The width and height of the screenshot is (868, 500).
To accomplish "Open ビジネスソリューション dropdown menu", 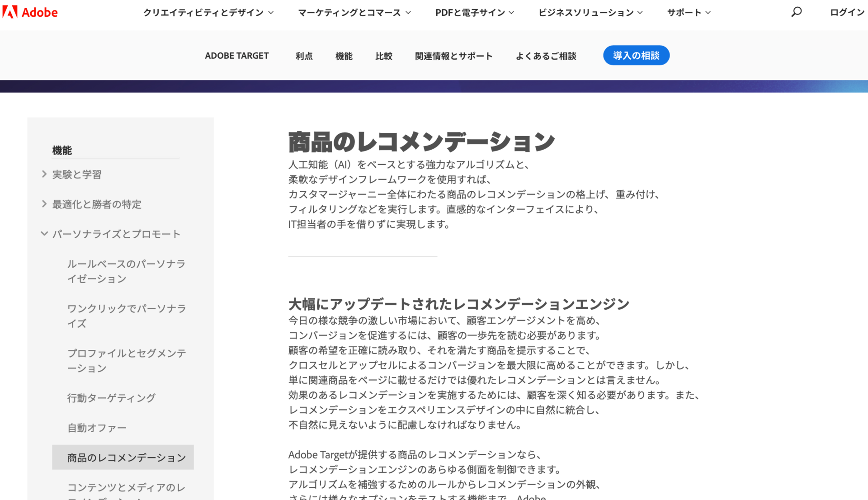I will click(x=590, y=13).
